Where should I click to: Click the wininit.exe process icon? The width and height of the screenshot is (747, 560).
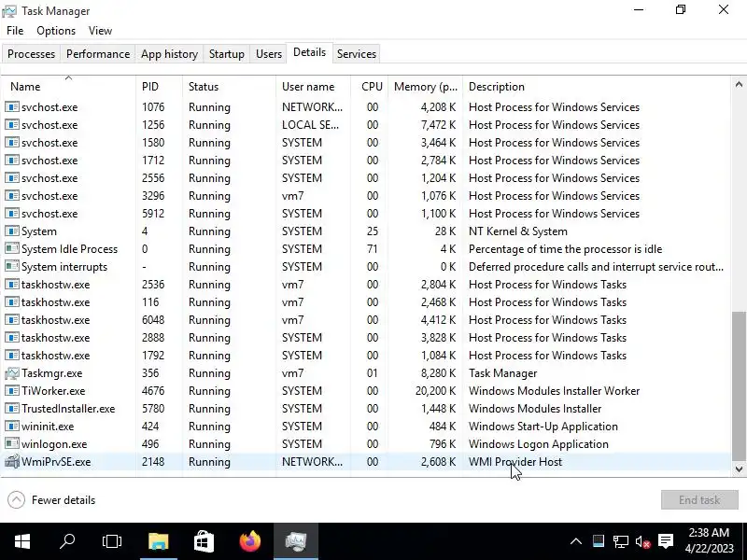(x=12, y=427)
